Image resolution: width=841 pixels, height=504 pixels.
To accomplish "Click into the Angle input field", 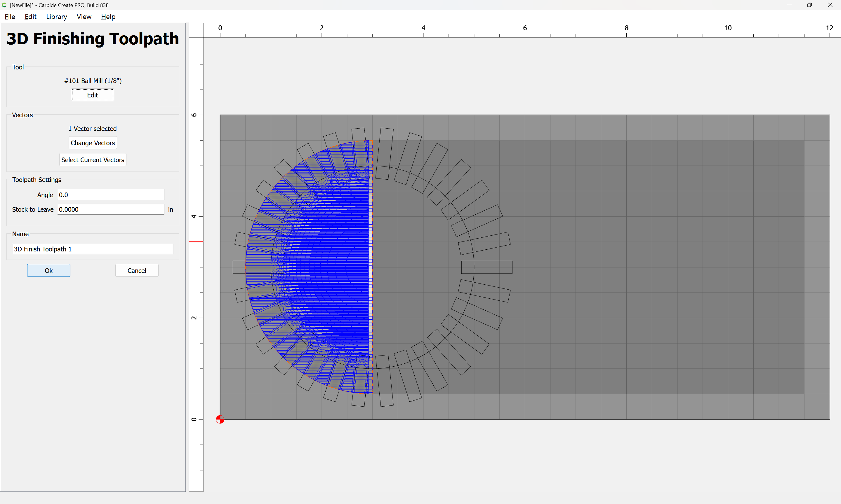I will coord(110,195).
